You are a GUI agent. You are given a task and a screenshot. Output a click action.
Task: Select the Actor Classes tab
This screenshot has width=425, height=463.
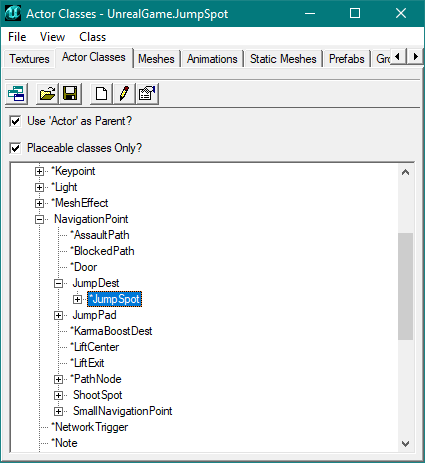coord(94,57)
